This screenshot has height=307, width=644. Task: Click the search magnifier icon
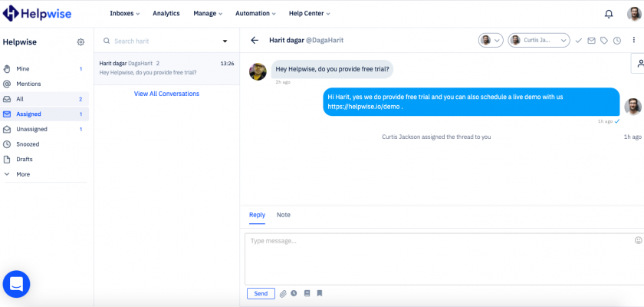point(107,41)
